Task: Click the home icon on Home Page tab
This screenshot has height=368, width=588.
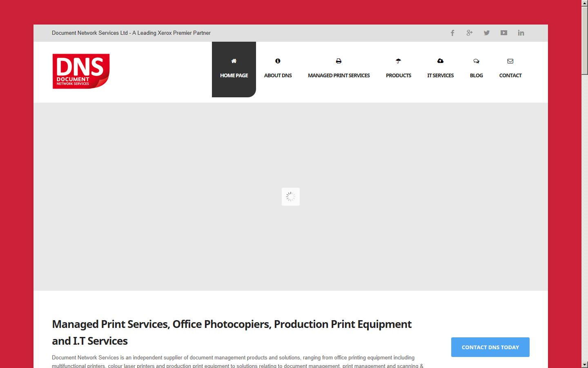Action: click(234, 61)
